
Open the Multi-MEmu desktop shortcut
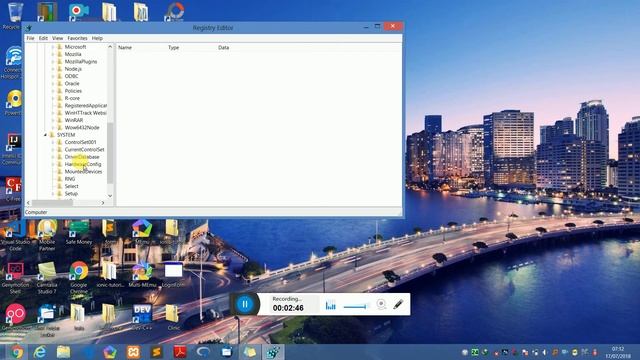tap(142, 275)
